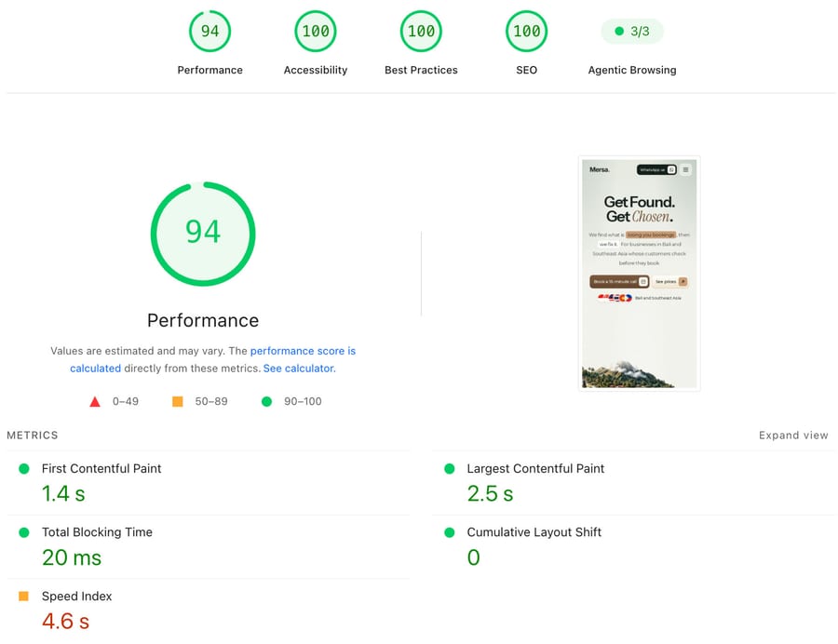
Task: Open the Performance score gauge at top
Action: click(x=209, y=31)
